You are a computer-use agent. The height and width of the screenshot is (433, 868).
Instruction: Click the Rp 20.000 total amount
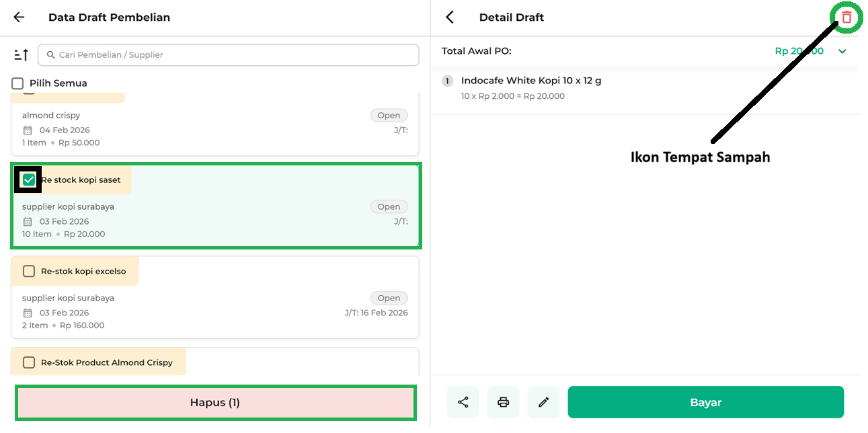(x=799, y=51)
